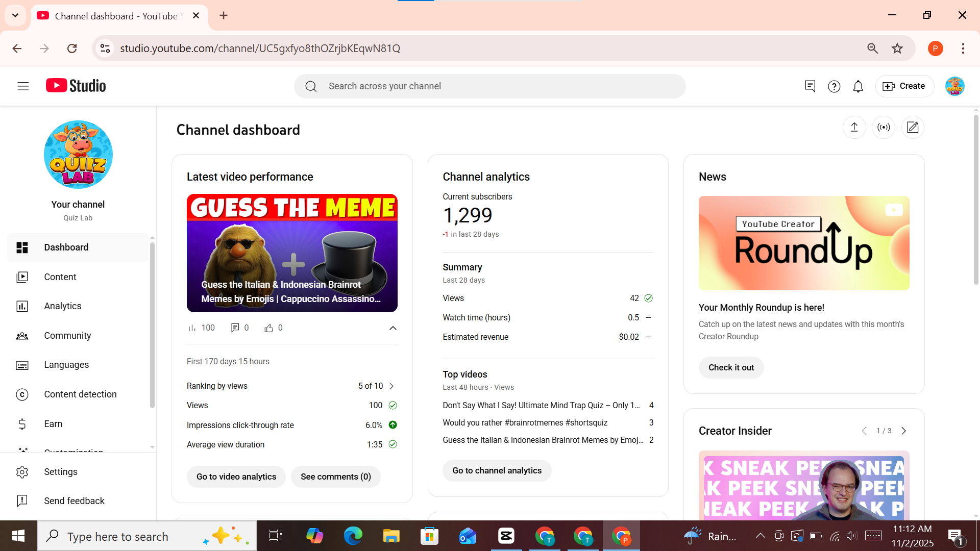Image resolution: width=980 pixels, height=551 pixels.
Task: Open the Content detection section
Action: coord(80,394)
